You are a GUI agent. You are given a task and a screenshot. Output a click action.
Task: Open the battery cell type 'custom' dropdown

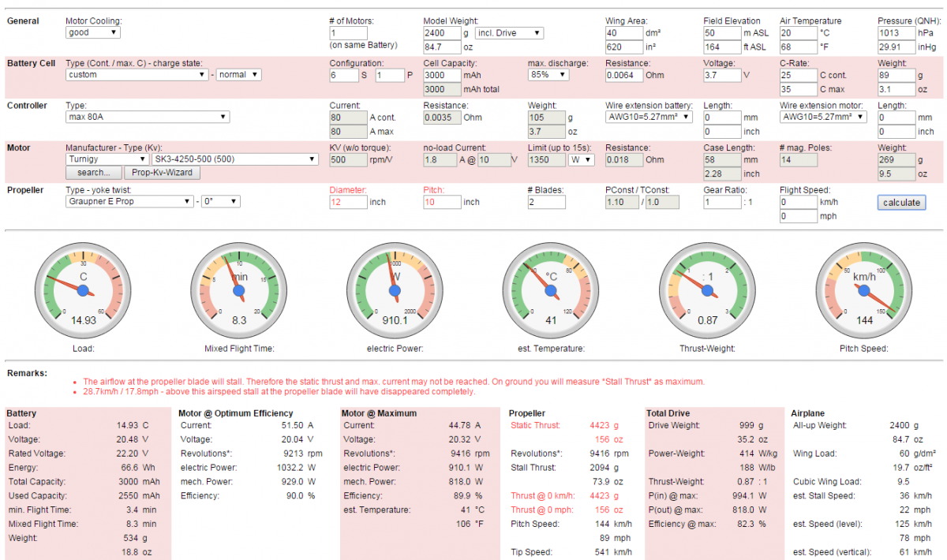pyautogui.click(x=139, y=75)
